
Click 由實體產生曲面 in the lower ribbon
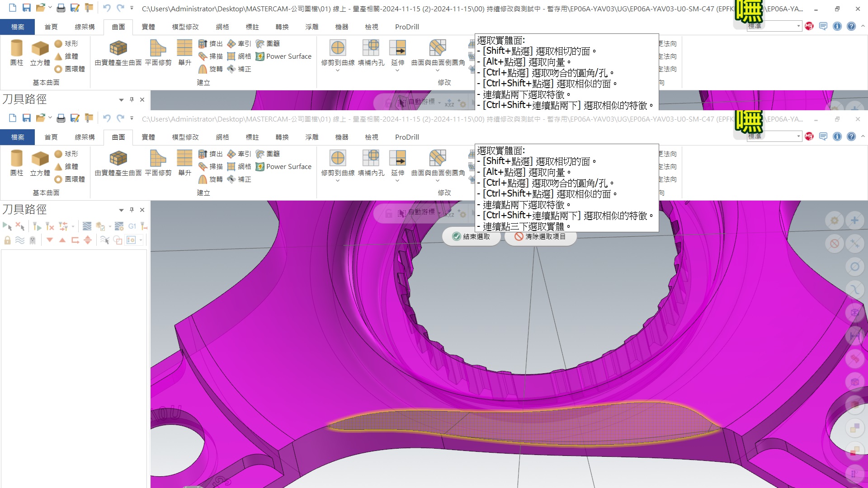[118, 163]
